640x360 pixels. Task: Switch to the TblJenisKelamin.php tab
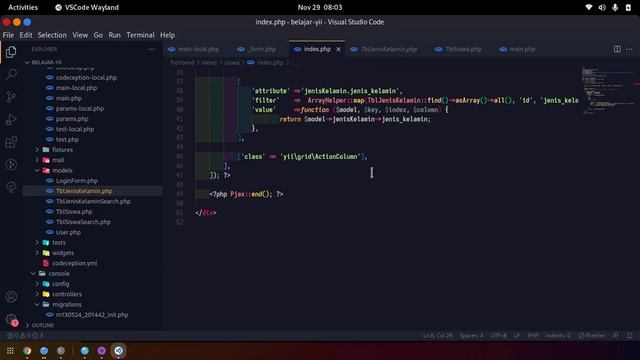pyautogui.click(x=384, y=49)
